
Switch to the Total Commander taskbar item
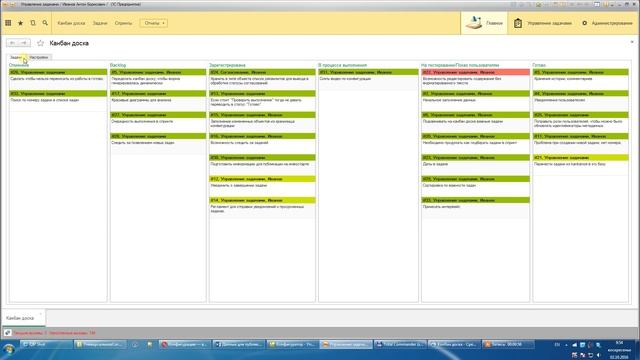[x=400, y=344]
